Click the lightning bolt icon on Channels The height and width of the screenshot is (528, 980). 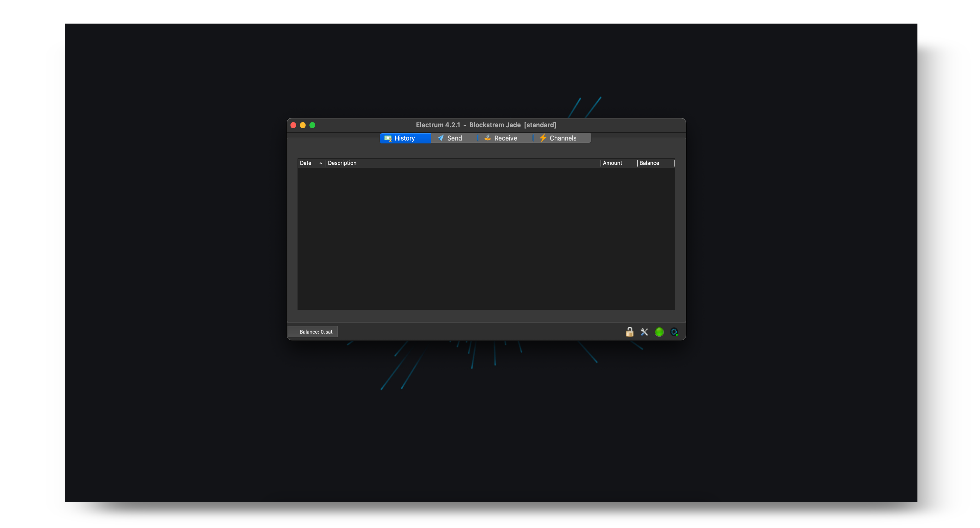point(543,138)
